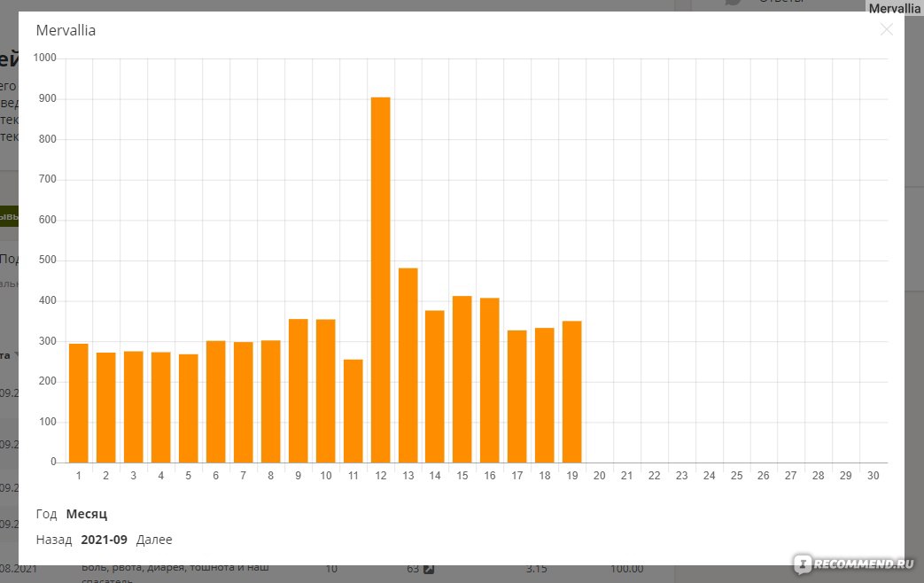This screenshot has height=583, width=924.
Task: Click the 3.15 value in background table
Action: (x=536, y=569)
